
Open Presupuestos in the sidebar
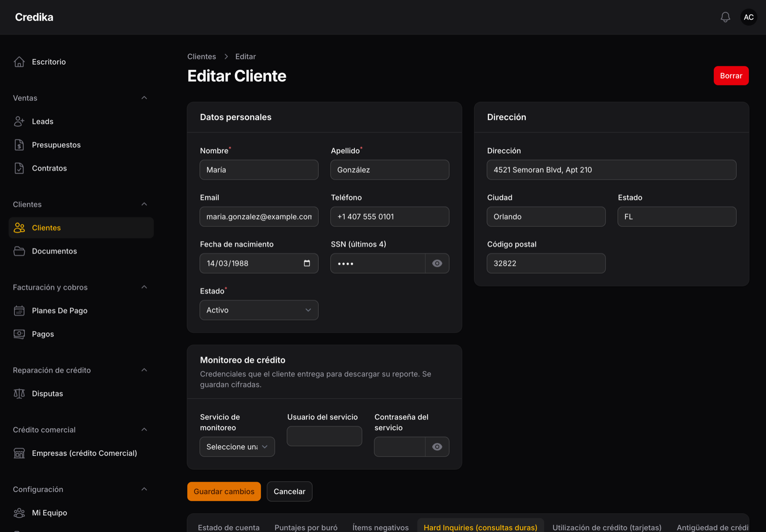click(81, 145)
